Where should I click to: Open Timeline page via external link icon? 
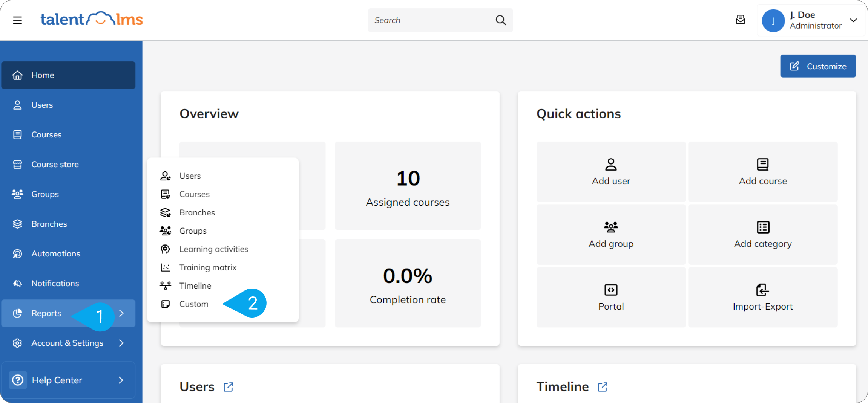603,387
